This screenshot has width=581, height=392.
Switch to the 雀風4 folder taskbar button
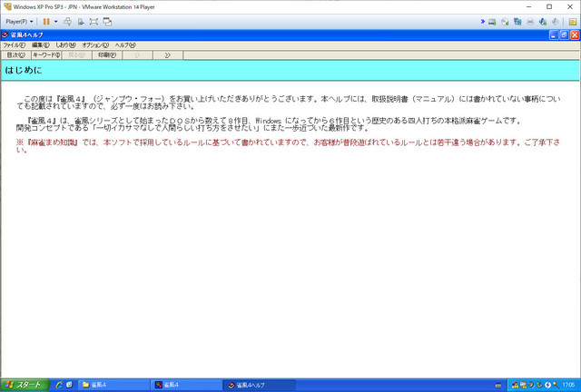coord(113,386)
